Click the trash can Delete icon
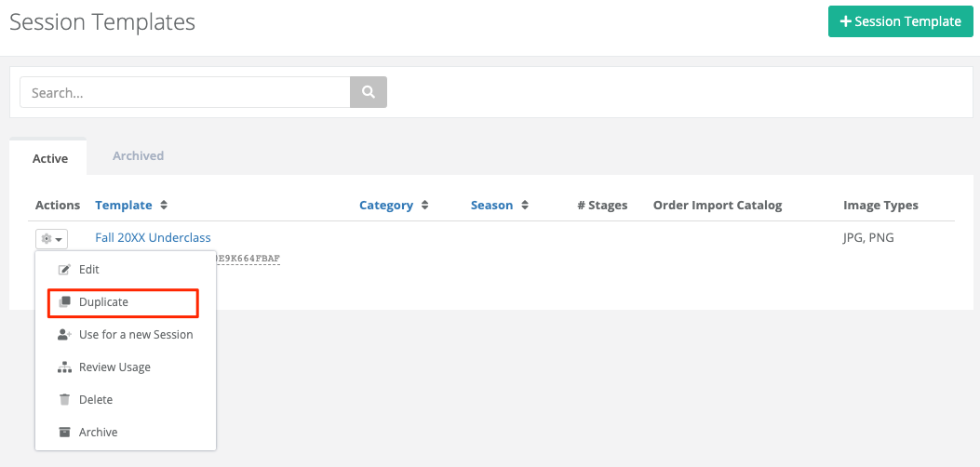Image resolution: width=980 pixels, height=467 pixels. click(64, 400)
